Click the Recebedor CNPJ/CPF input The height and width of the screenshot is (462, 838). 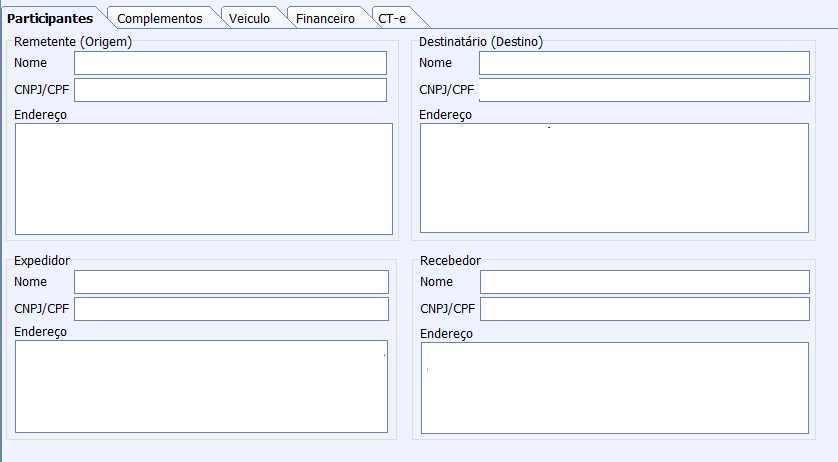[x=645, y=309]
